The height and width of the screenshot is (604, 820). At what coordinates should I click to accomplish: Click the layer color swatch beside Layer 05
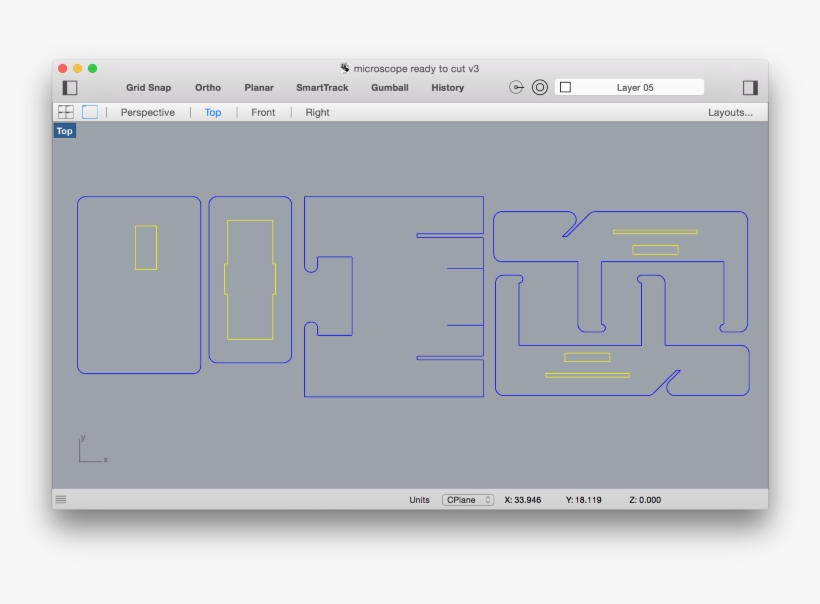point(567,87)
